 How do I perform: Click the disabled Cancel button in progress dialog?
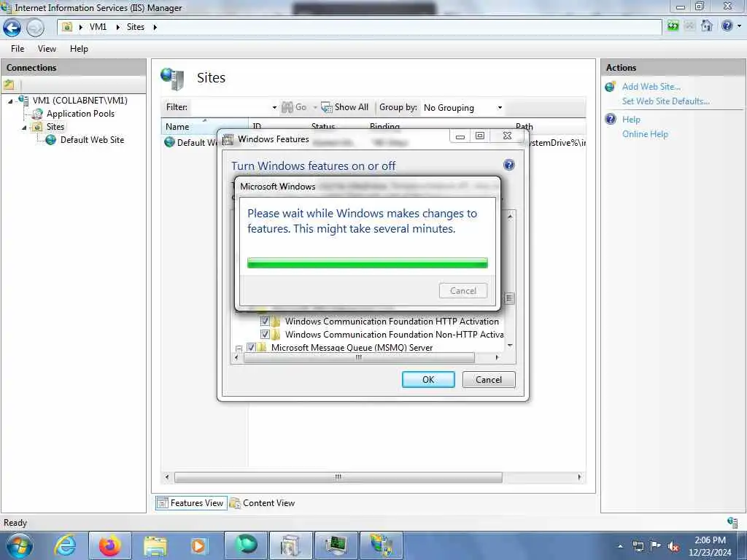(x=463, y=290)
